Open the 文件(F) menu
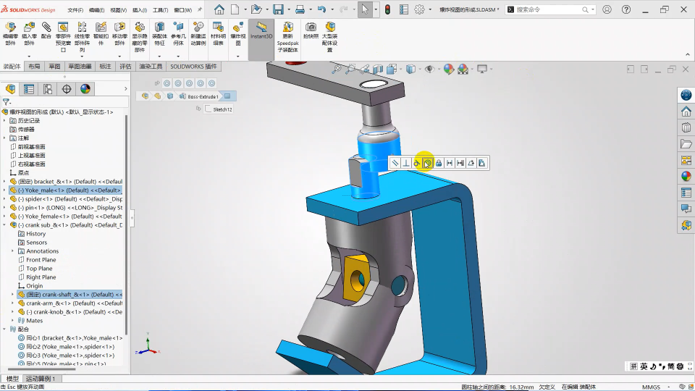The width and height of the screenshot is (695, 391). tap(75, 10)
